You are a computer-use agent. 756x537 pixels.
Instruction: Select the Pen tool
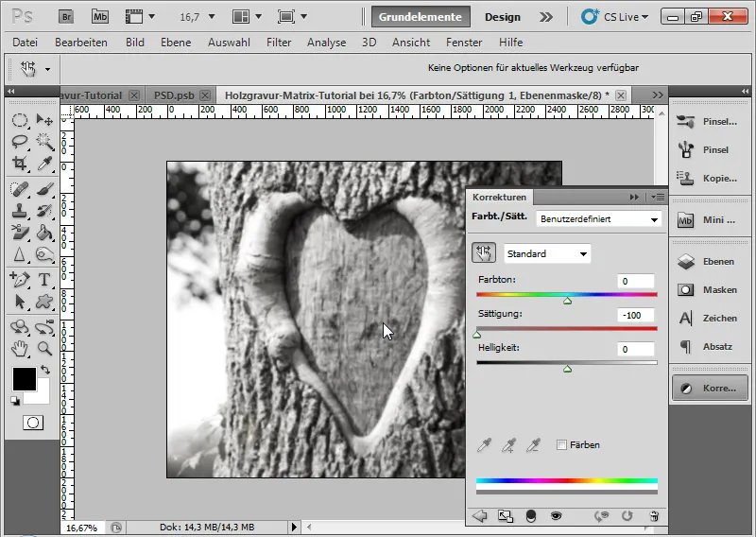point(19,279)
